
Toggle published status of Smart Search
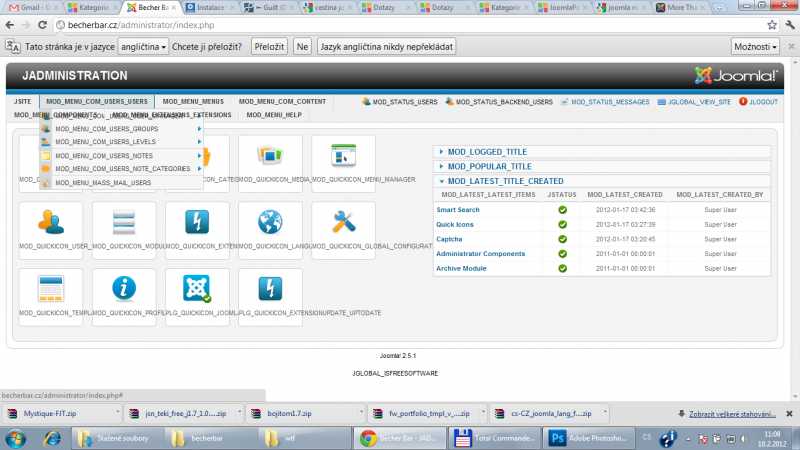tap(563, 210)
